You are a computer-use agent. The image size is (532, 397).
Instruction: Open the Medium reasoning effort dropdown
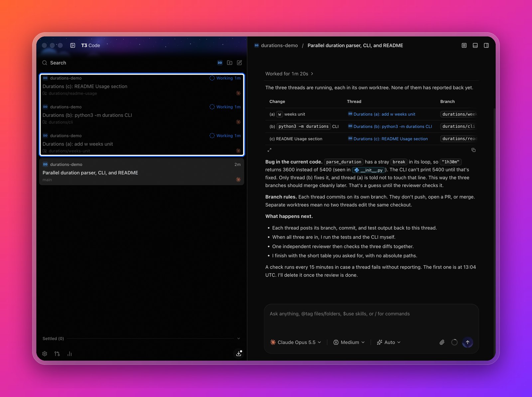[349, 342]
